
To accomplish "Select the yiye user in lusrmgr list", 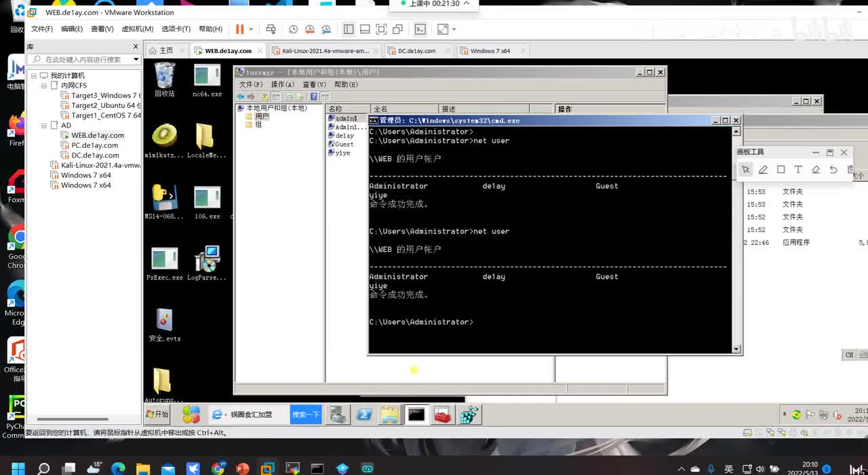I will [x=342, y=153].
